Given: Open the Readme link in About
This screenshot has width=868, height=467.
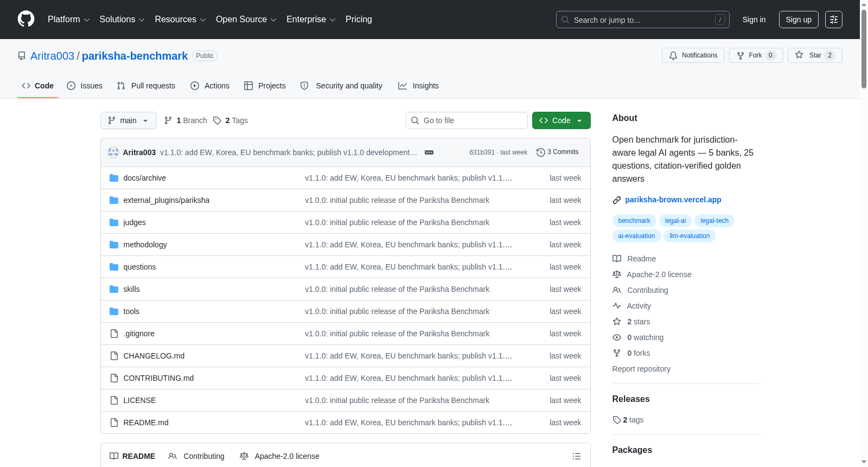Looking at the screenshot, I should pyautogui.click(x=635, y=259).
